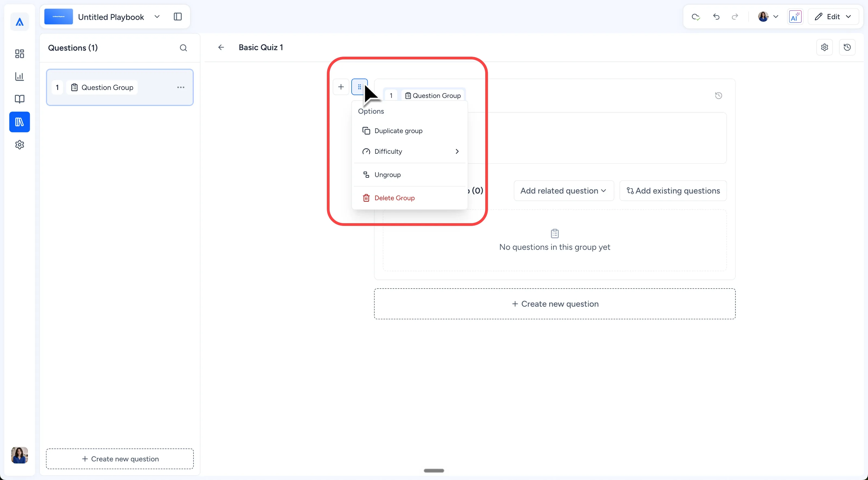Open the AI assistant icon

795,17
